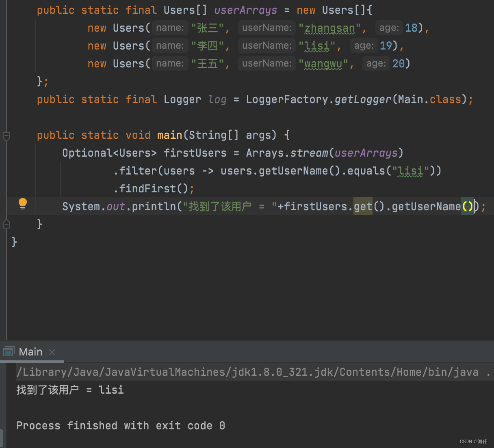The height and width of the screenshot is (448, 494).
Task: Click the .filter method call
Action: click(135, 171)
